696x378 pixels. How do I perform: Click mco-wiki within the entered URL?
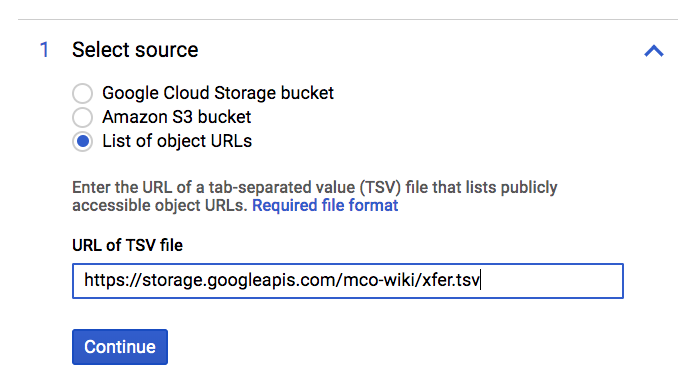click(379, 280)
